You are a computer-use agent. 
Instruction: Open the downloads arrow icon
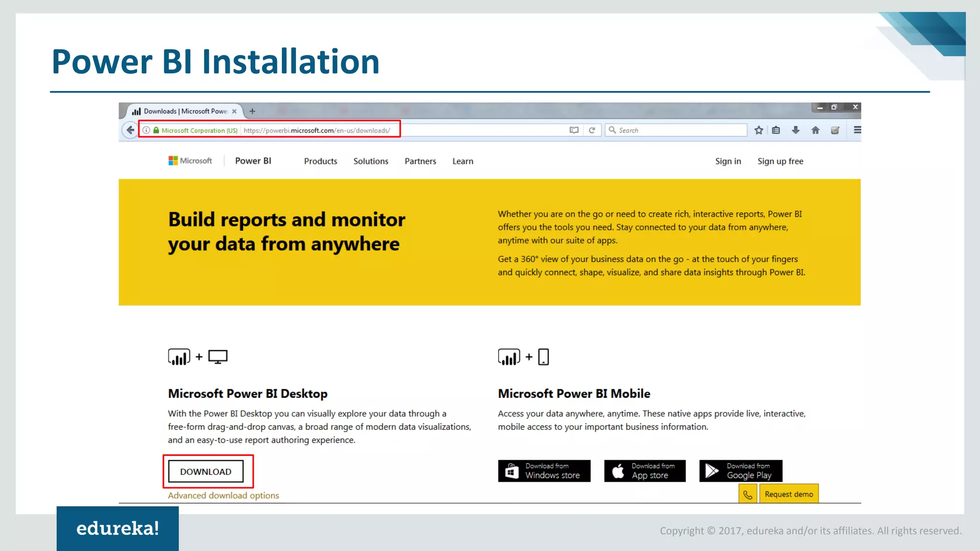796,130
